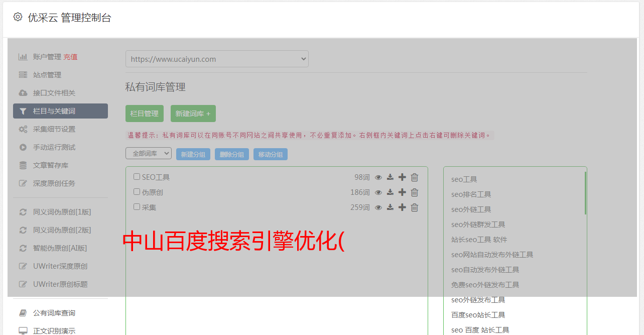
Task: Select keyword seo外链工具
Action: (x=471, y=209)
